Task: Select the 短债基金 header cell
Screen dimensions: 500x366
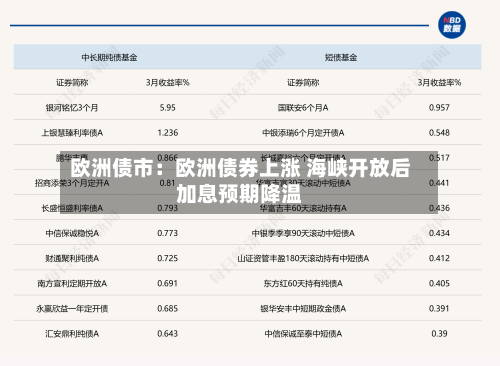Action: 341,57
